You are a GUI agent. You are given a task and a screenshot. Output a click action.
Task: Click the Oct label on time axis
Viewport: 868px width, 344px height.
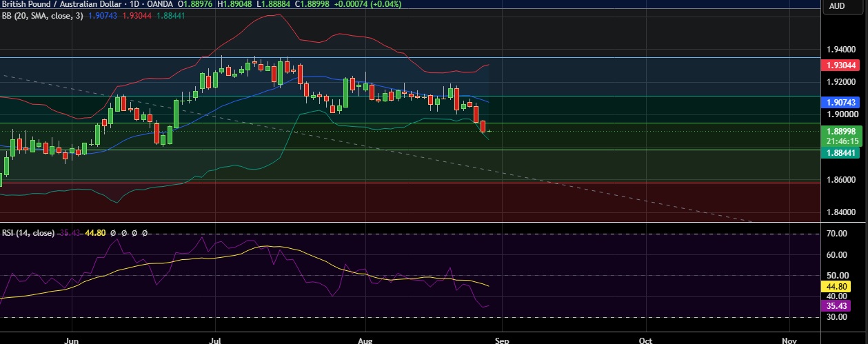pyautogui.click(x=645, y=340)
